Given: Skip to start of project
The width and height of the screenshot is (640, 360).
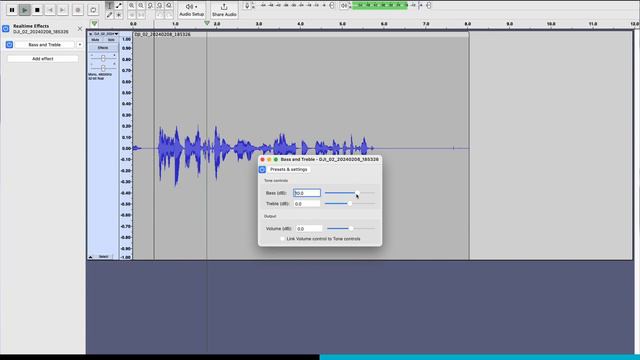Looking at the screenshot, I should tap(50, 10).
